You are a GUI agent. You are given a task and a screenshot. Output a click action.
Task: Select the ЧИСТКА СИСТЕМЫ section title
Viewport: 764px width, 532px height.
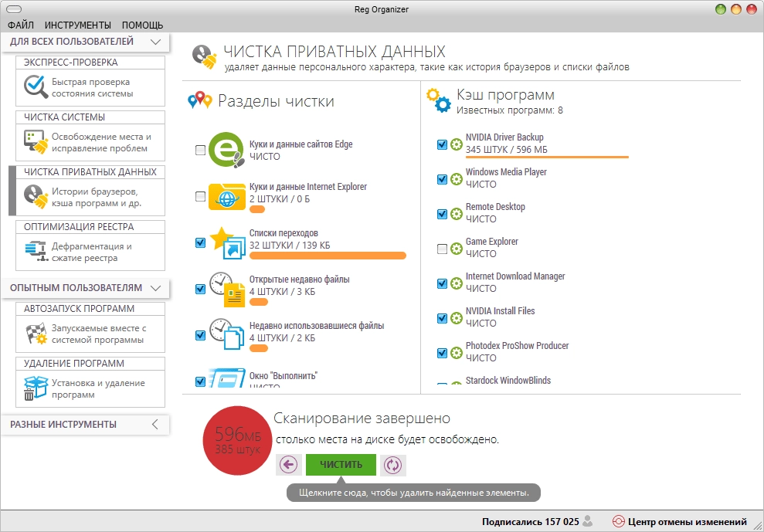pos(64,117)
